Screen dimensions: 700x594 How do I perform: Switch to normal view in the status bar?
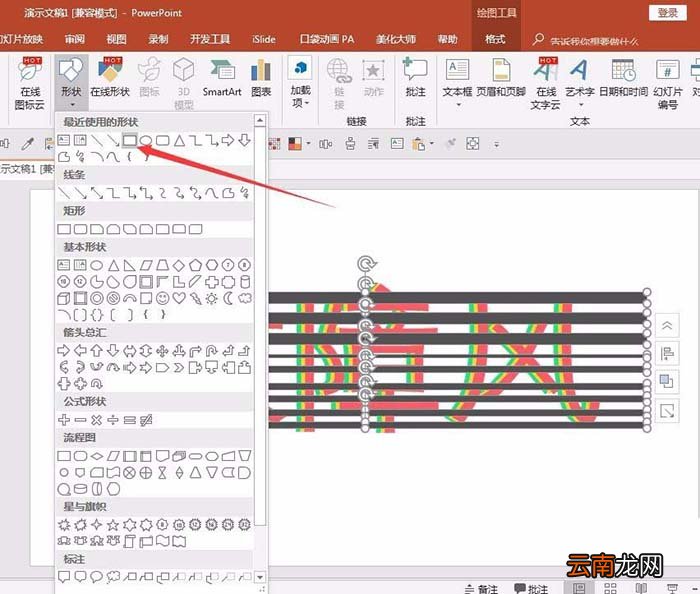tap(579, 588)
